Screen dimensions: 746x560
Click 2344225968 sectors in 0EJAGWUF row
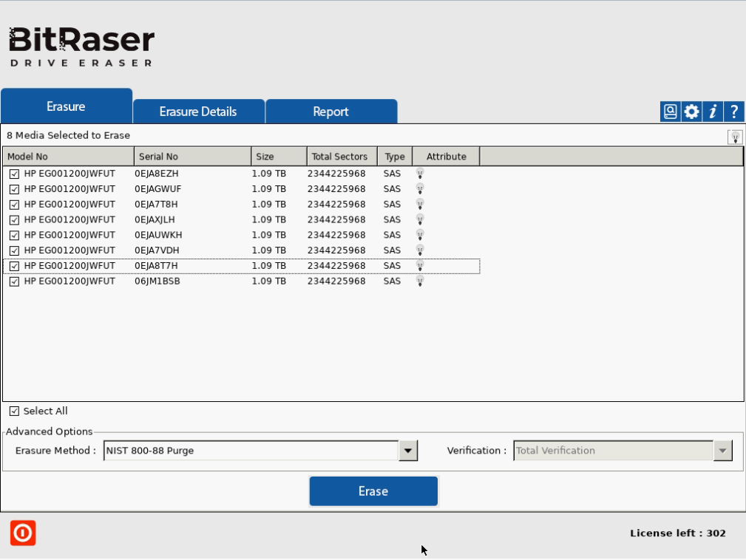(x=336, y=188)
